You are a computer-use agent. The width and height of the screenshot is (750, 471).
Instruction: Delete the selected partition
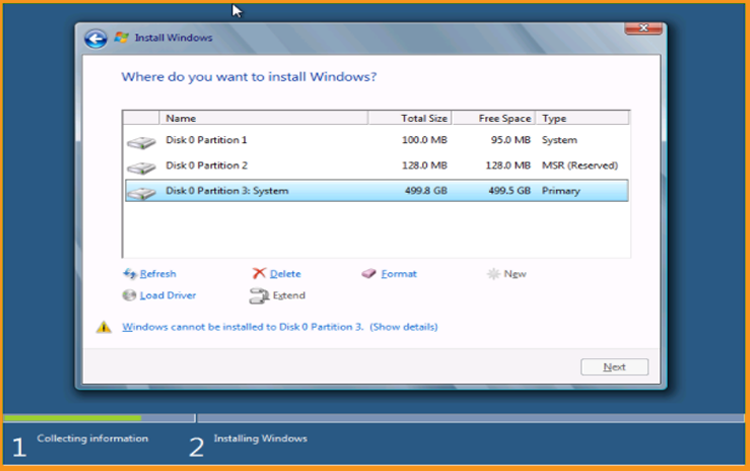285,274
